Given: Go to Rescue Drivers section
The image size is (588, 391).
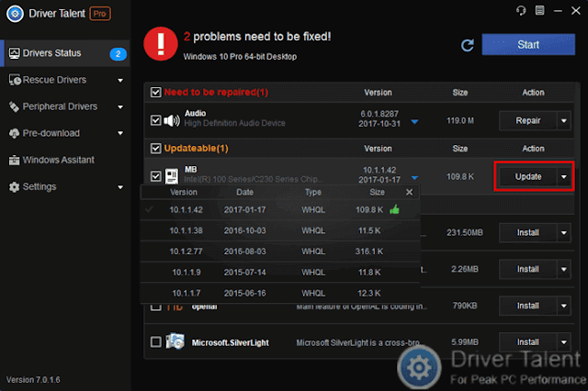Looking at the screenshot, I should point(65,80).
